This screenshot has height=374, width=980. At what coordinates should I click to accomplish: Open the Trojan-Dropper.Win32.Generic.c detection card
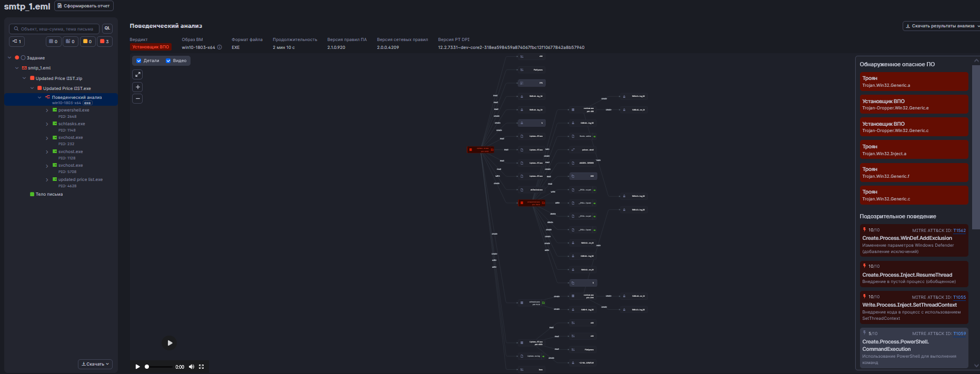click(x=914, y=127)
